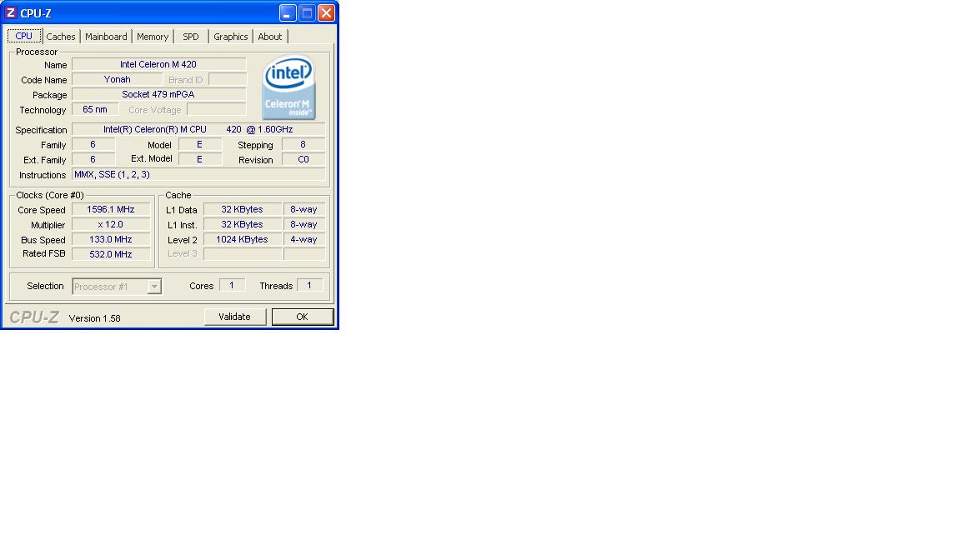This screenshot has height=560, width=963.
Task: Click the Bus Speed value 133.0 MHz
Action: coord(111,239)
